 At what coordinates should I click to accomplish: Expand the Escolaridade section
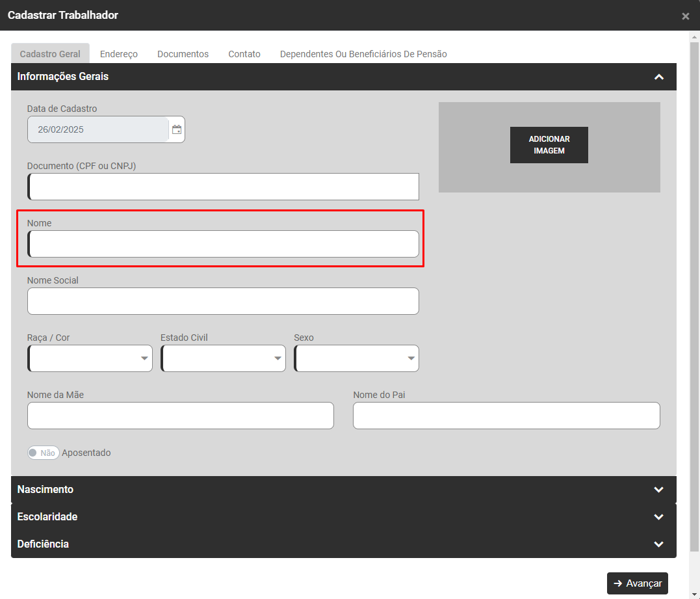tap(658, 517)
